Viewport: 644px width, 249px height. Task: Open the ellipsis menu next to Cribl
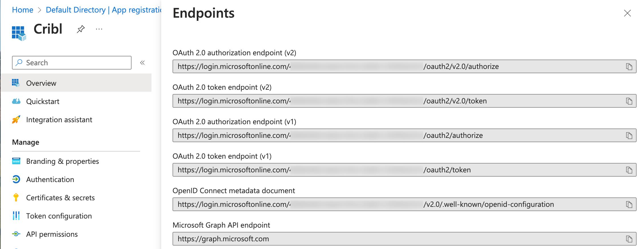[99, 29]
